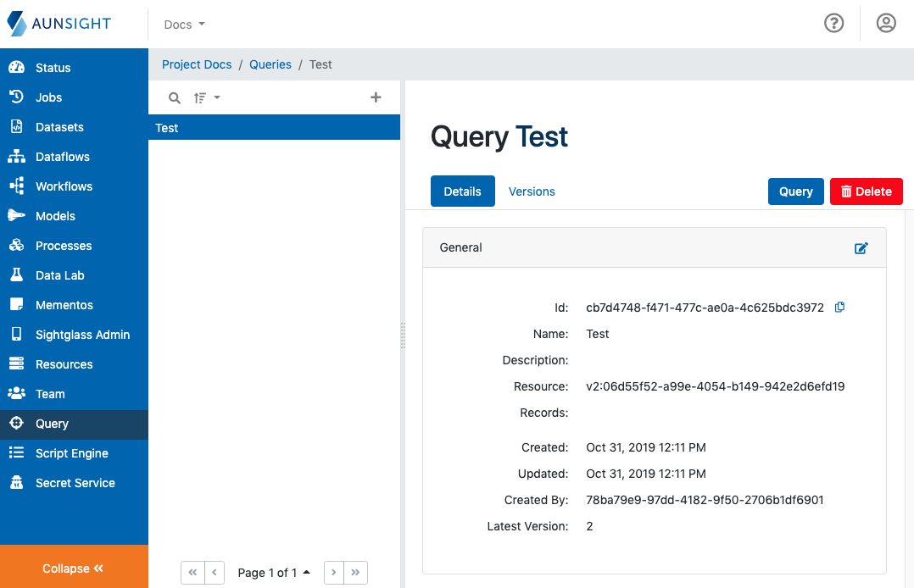
Task: Open the Docs project dropdown
Action: tap(183, 24)
